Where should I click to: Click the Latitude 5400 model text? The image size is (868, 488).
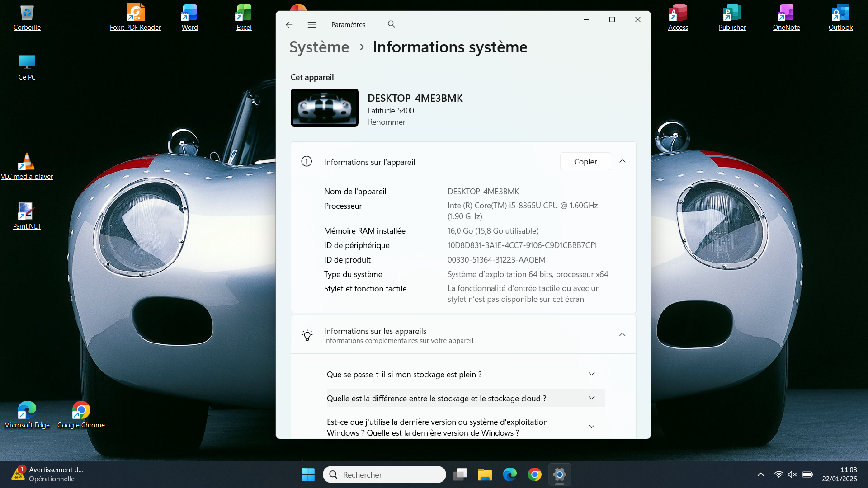(x=391, y=111)
